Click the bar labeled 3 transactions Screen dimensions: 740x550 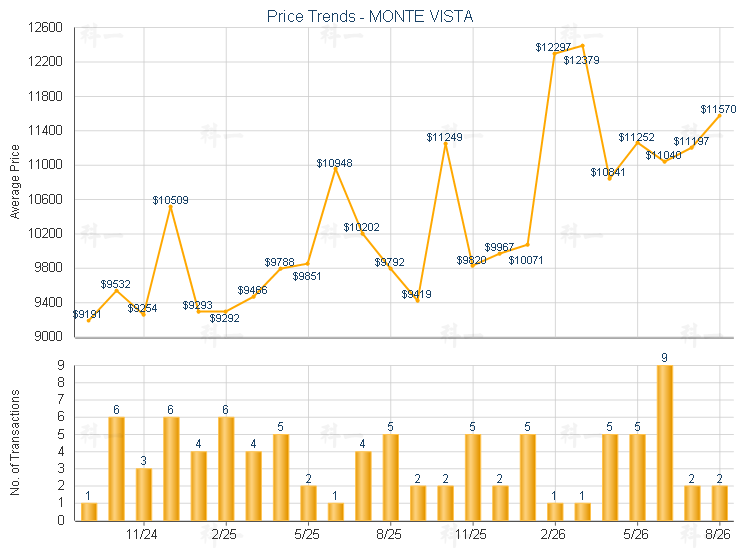(x=143, y=494)
